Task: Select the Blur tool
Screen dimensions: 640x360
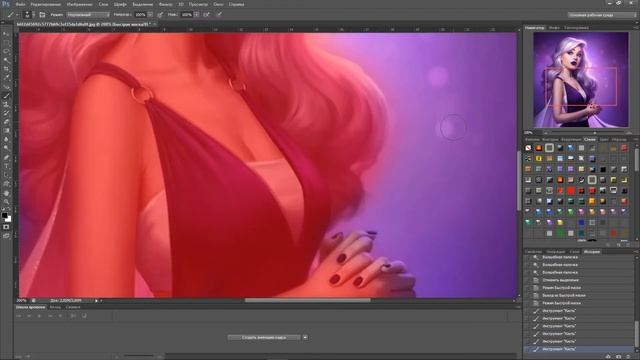Action: [6, 140]
